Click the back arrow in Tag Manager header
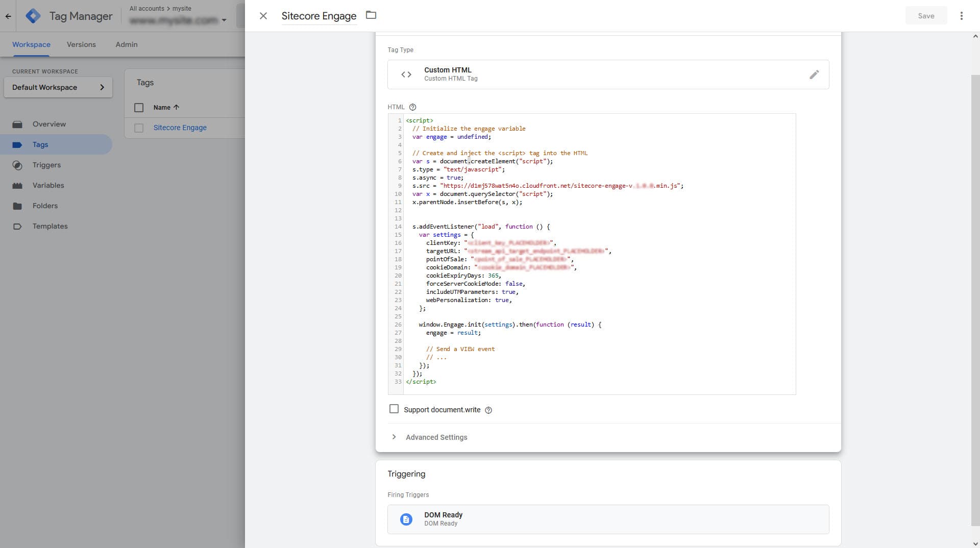 point(8,16)
